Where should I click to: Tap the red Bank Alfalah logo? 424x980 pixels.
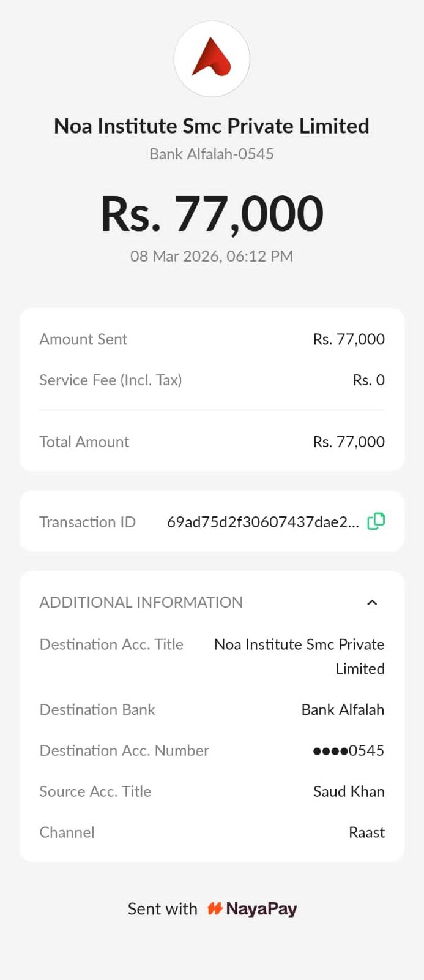(x=212, y=59)
